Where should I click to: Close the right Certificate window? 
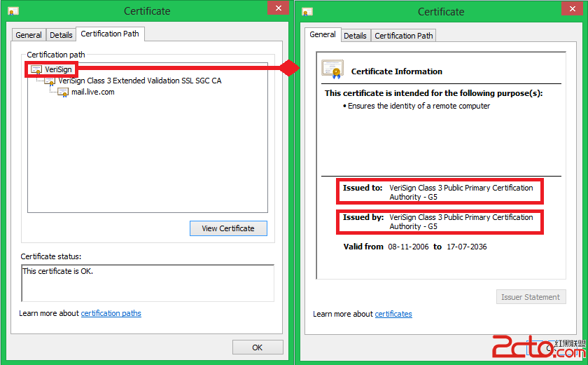[573, 8]
